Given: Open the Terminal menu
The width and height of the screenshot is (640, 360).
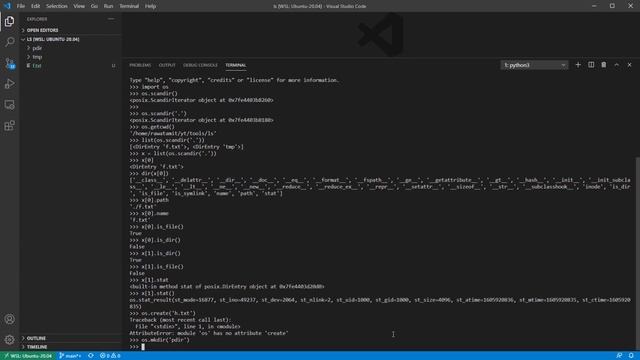Looking at the screenshot, I should point(129,6).
